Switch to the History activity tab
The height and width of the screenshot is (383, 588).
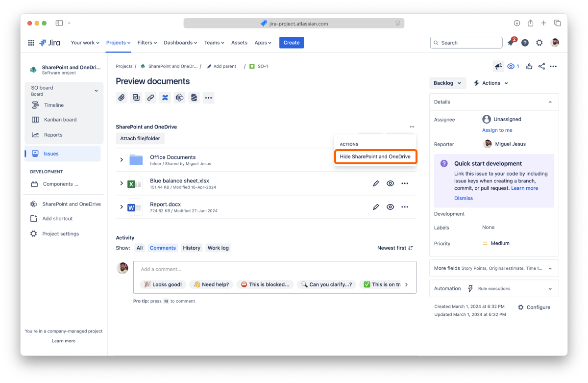[192, 248]
